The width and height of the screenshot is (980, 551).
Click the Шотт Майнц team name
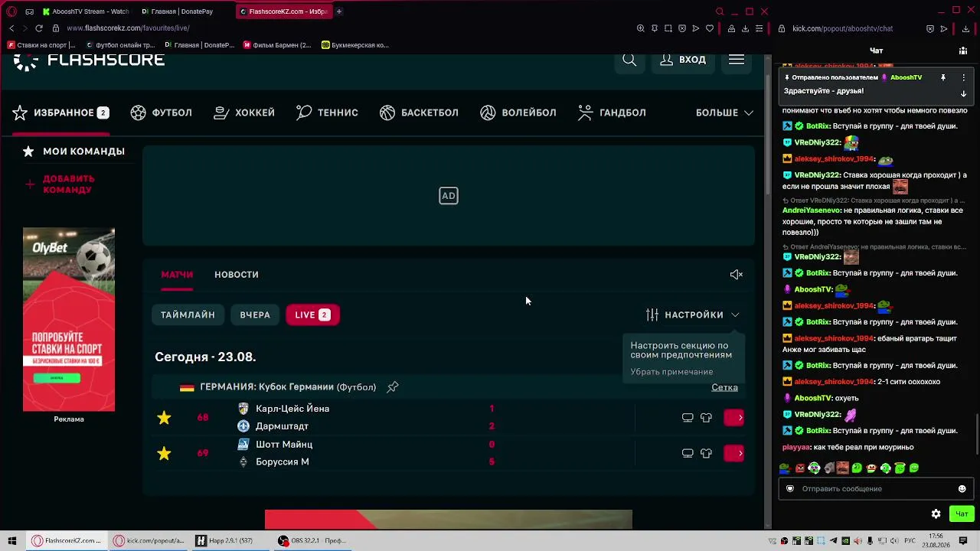click(284, 445)
